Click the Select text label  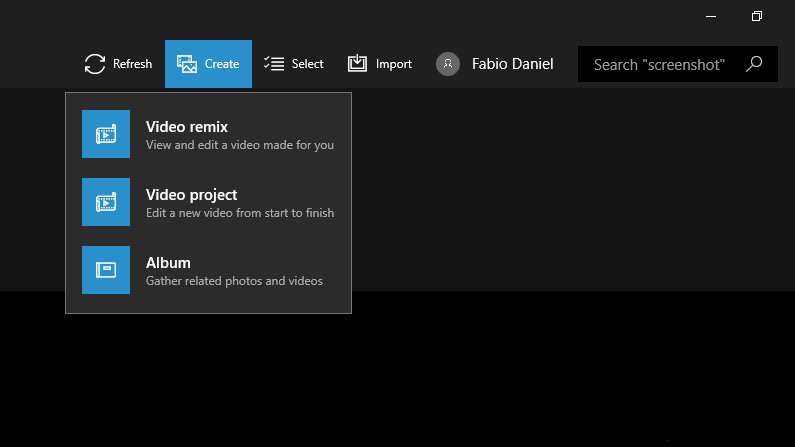tap(307, 64)
